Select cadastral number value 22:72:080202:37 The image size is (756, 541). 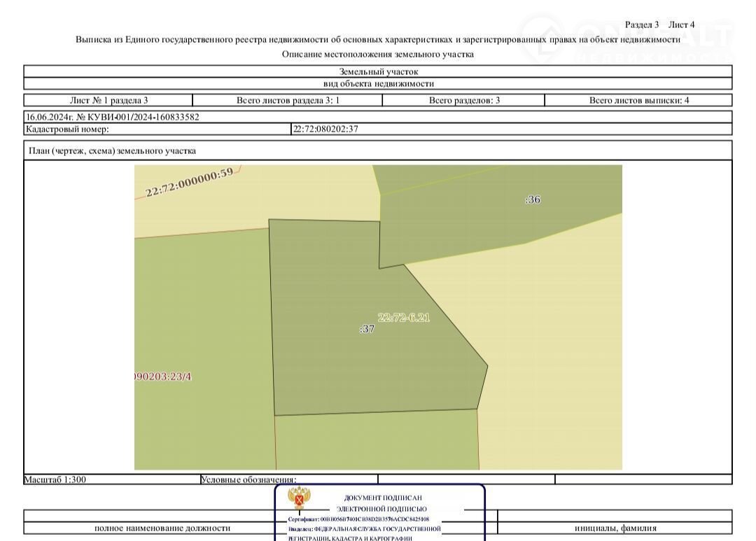[x=326, y=129]
